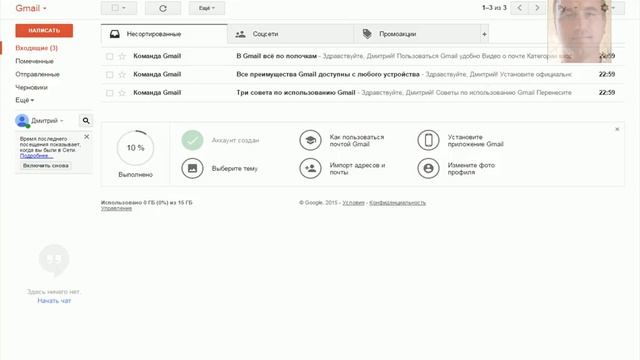Go to older messages arrow
640x360 pixels.
537,8
